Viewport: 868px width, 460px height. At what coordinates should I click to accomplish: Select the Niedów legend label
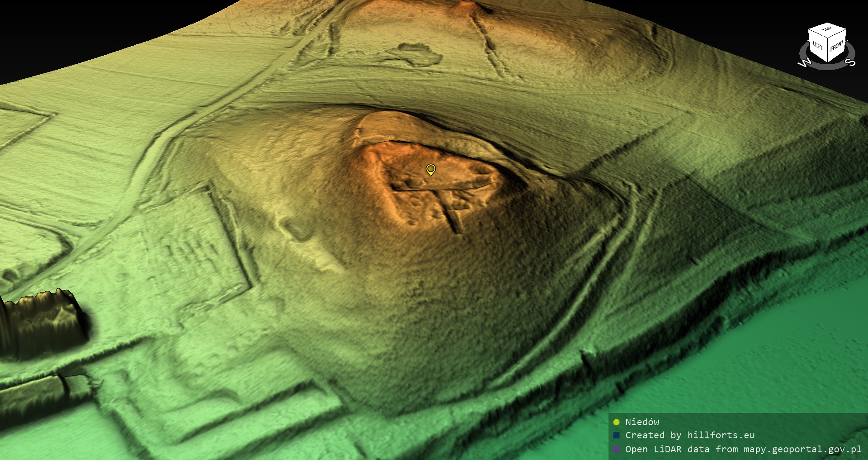coord(642,422)
